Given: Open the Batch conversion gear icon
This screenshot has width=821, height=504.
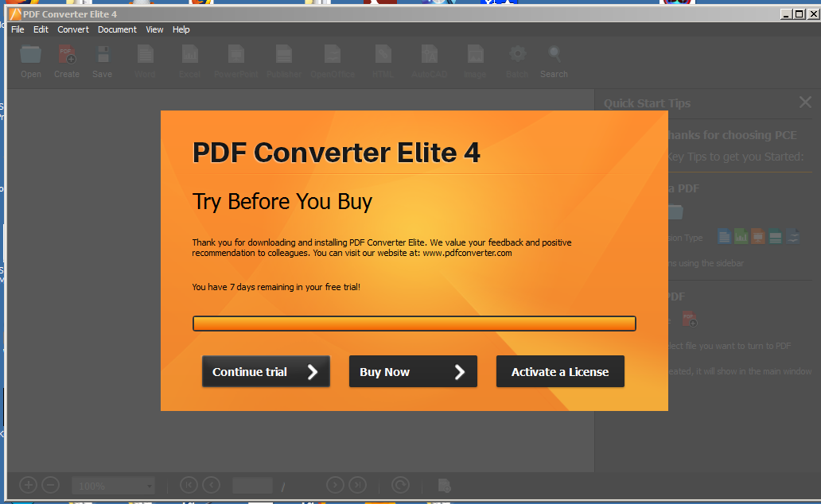Looking at the screenshot, I should [517, 54].
